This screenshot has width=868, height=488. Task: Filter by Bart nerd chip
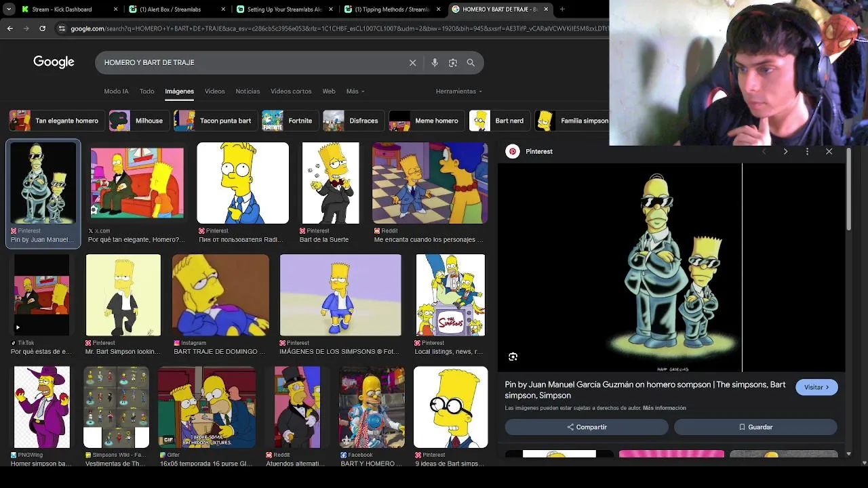tap(499, 121)
